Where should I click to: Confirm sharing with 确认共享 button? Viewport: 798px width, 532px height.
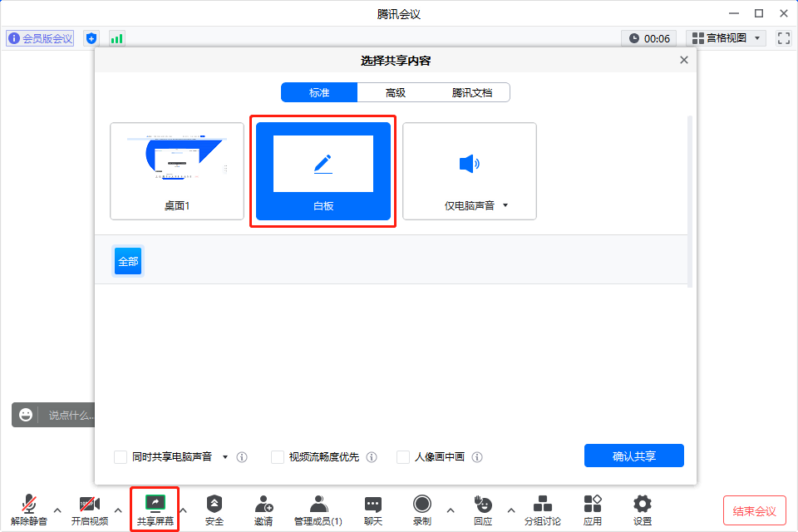(x=634, y=456)
